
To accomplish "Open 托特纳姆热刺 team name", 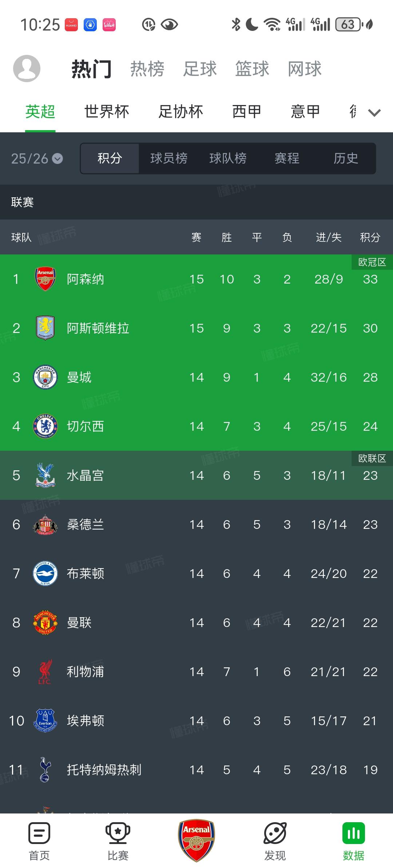I will 104,770.
